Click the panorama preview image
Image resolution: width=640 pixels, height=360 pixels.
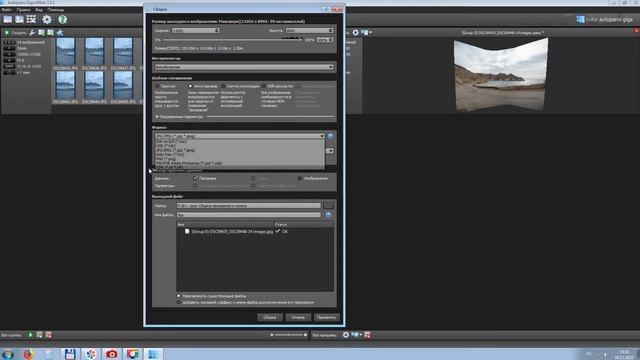(501, 75)
